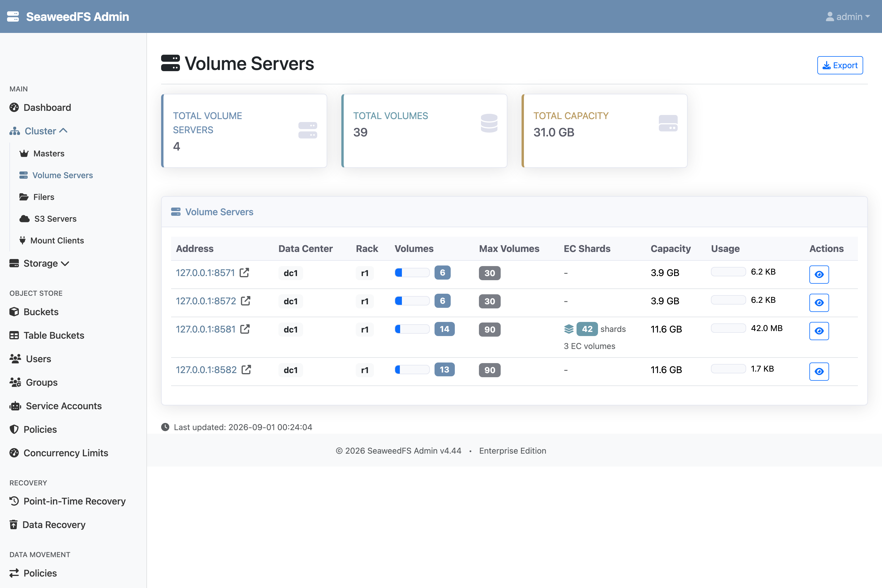Go to the Users page
882x588 pixels.
pyautogui.click(x=30, y=359)
